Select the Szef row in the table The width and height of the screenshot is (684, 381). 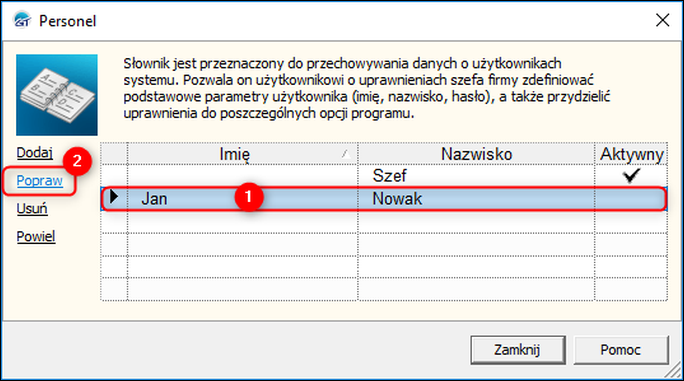pyautogui.click(x=384, y=176)
